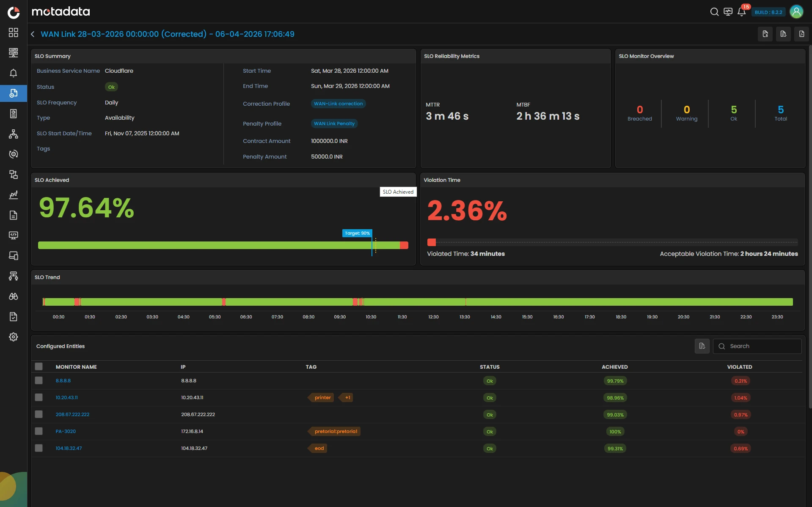Screen dimensions: 812x507
Task: Open the WAN-Link correction profile
Action: point(338,104)
